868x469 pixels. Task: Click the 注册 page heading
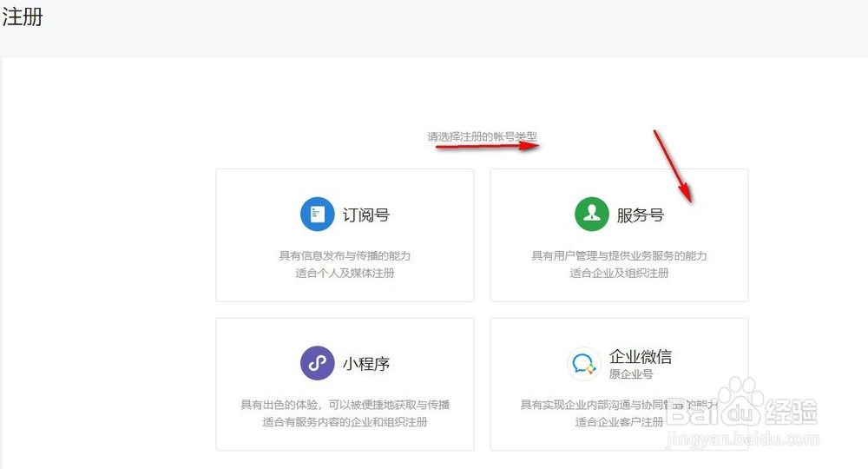(23, 17)
